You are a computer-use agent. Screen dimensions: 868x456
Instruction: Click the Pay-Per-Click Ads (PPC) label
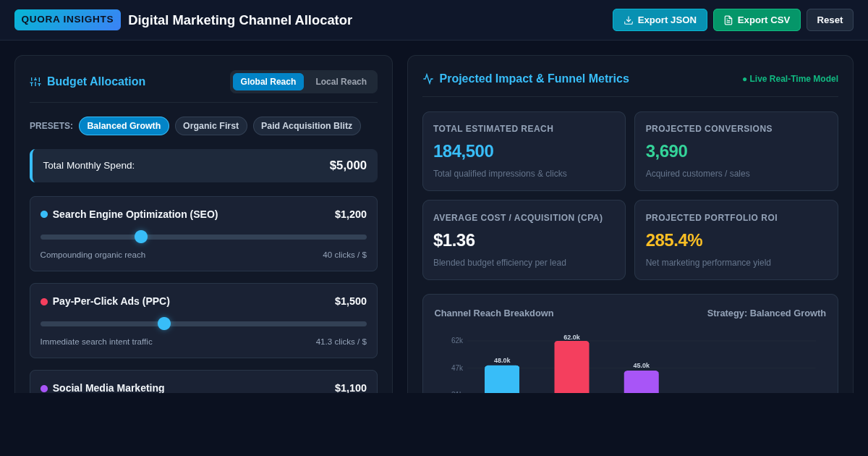click(111, 301)
